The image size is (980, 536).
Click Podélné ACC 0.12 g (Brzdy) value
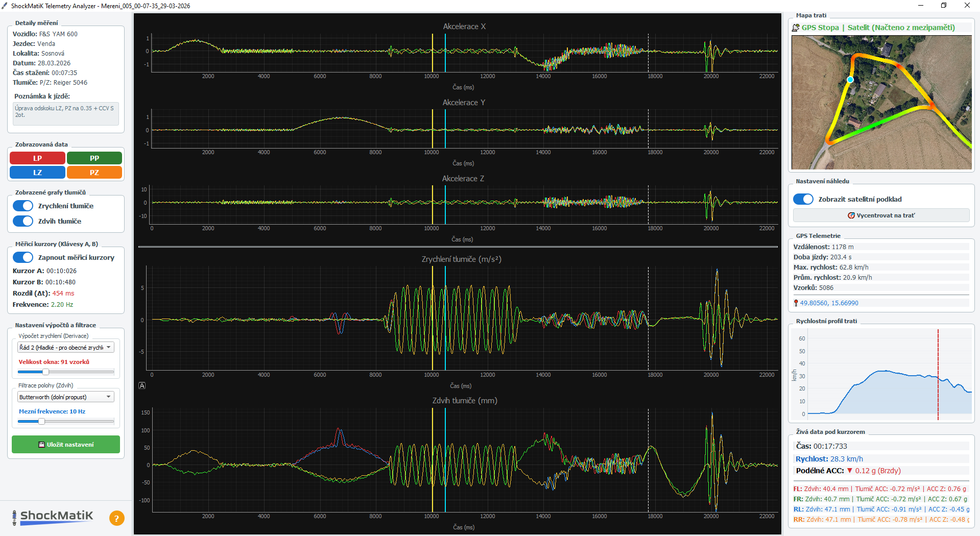(874, 471)
